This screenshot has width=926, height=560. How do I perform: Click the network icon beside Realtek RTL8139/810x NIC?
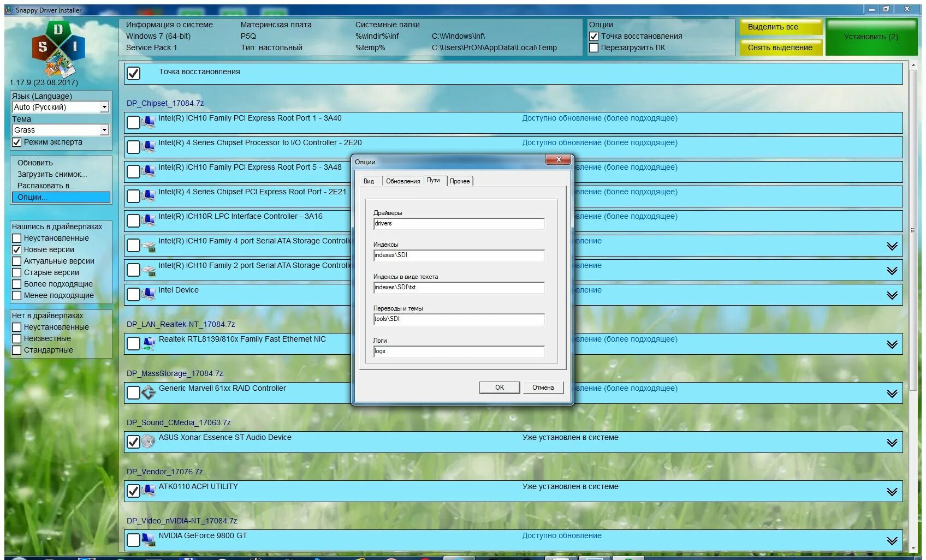tap(147, 343)
